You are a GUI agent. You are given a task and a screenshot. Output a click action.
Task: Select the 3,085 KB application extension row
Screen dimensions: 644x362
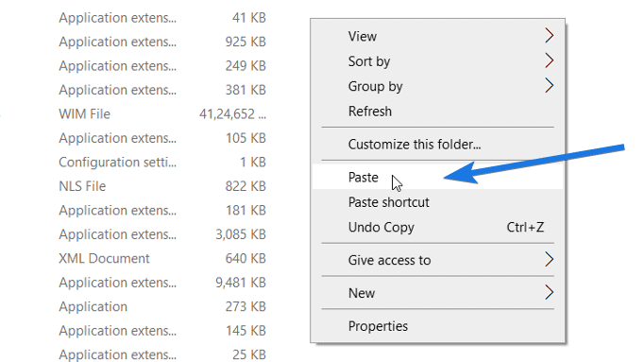point(162,234)
